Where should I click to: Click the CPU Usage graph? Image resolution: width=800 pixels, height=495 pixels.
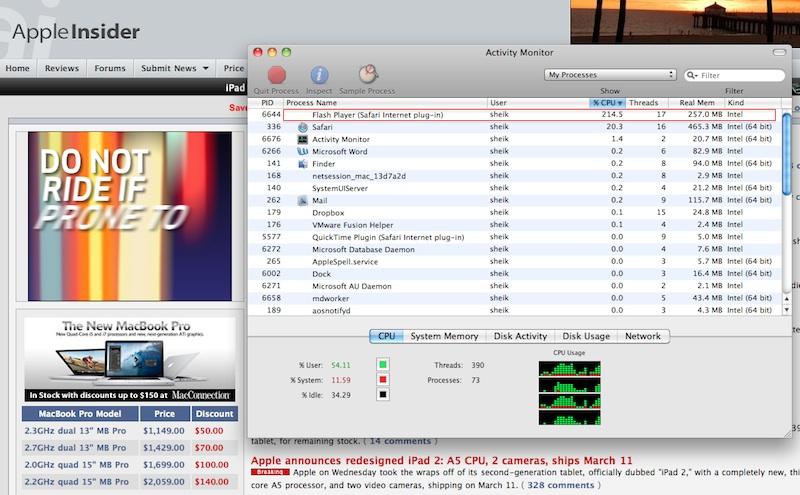pos(569,393)
